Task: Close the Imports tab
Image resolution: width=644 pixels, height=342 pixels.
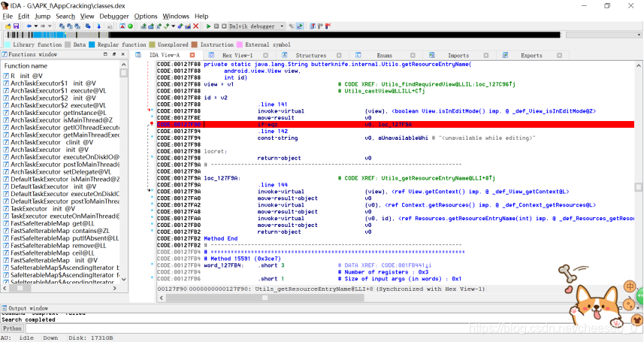Action: click(x=486, y=55)
